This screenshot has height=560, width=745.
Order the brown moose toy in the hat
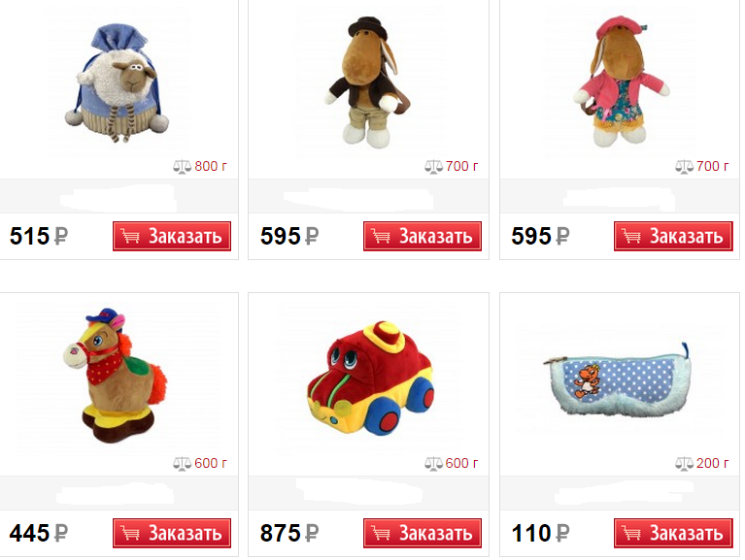pyautogui.click(x=423, y=236)
